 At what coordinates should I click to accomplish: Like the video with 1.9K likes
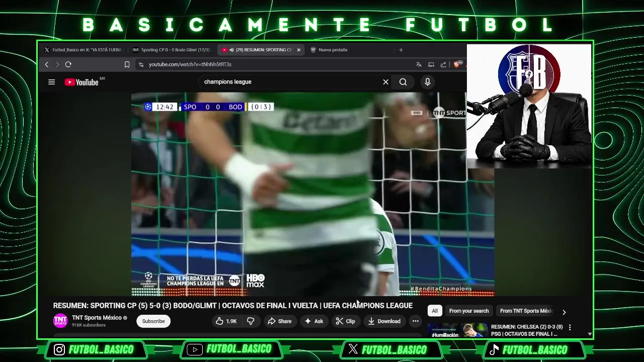tap(226, 321)
